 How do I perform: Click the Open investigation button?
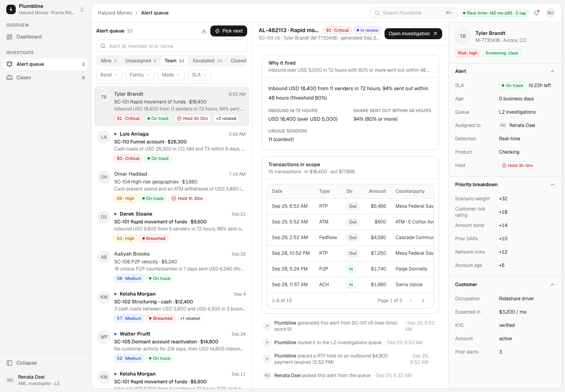413,34
